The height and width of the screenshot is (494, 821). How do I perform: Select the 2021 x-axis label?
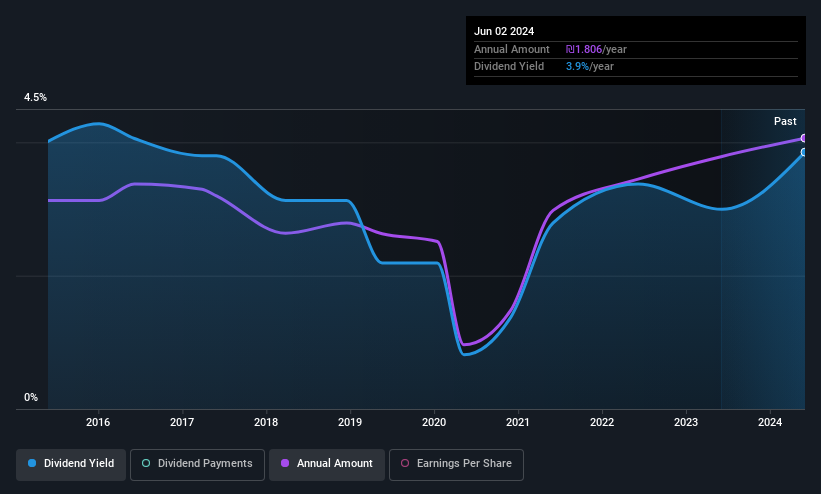point(518,422)
